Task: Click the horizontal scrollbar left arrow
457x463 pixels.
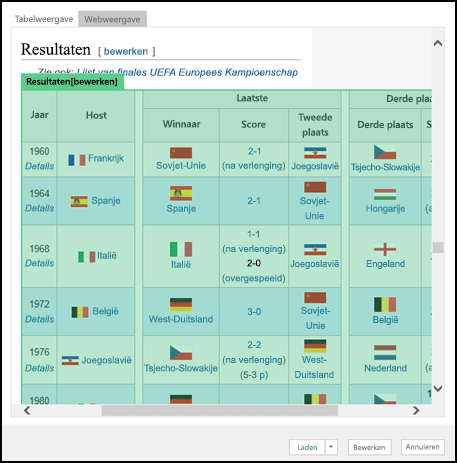Action: (27, 410)
